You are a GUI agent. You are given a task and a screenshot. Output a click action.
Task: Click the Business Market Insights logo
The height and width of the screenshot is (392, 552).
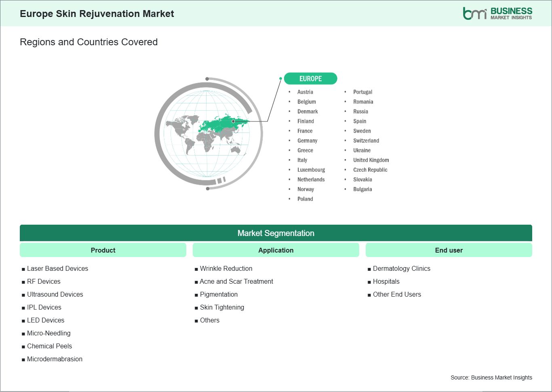tap(497, 13)
